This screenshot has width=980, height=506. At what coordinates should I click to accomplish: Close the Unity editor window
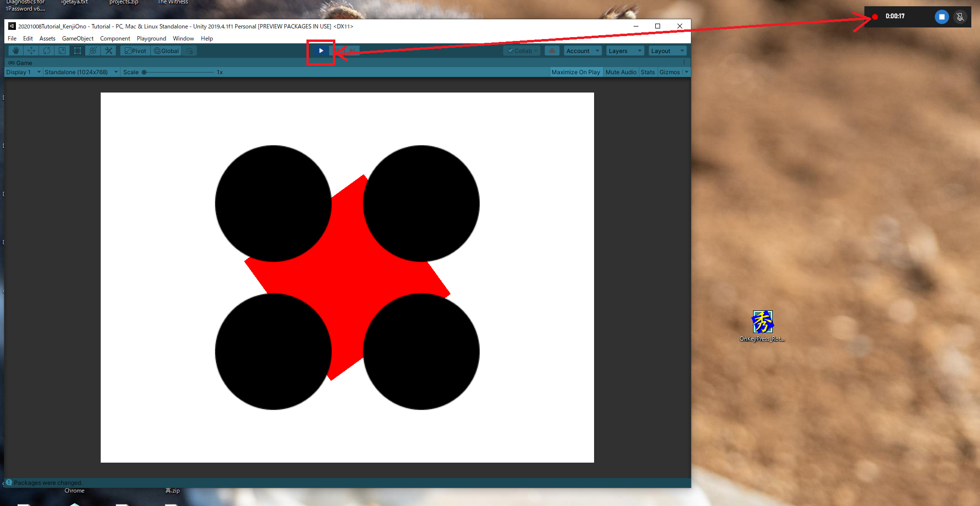[680, 26]
